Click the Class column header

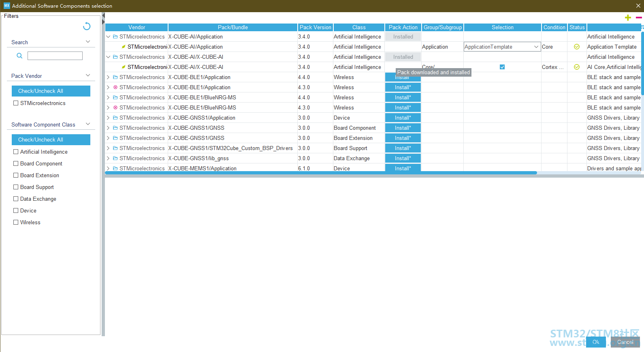click(x=359, y=27)
